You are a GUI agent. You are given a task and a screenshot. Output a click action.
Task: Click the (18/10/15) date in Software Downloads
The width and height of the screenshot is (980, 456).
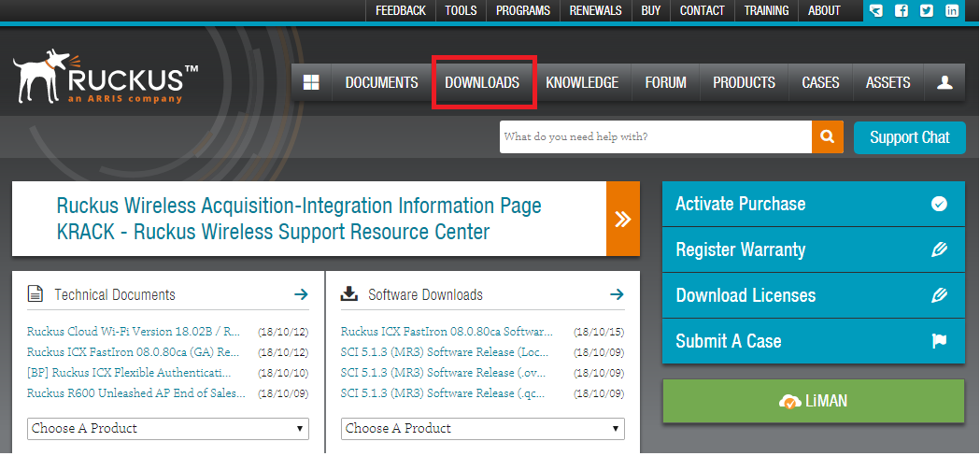[x=599, y=332]
